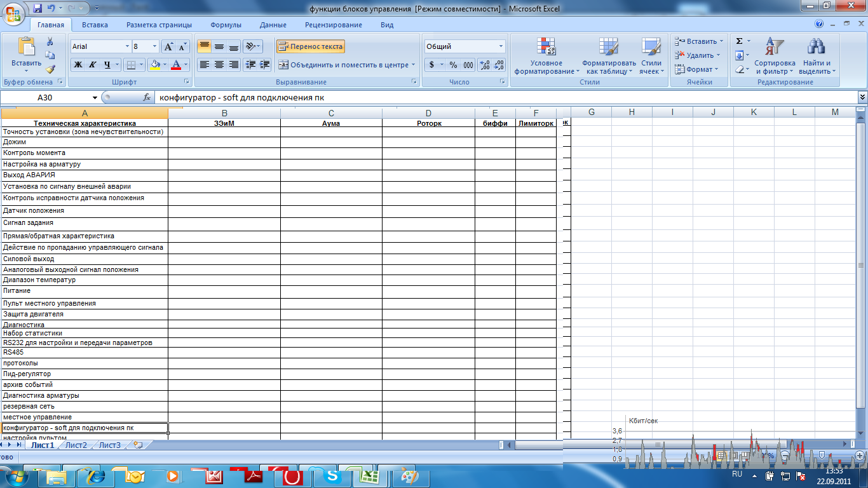The height and width of the screenshot is (488, 868).
Task: Toggle the Wrap Text button
Action: tap(311, 46)
